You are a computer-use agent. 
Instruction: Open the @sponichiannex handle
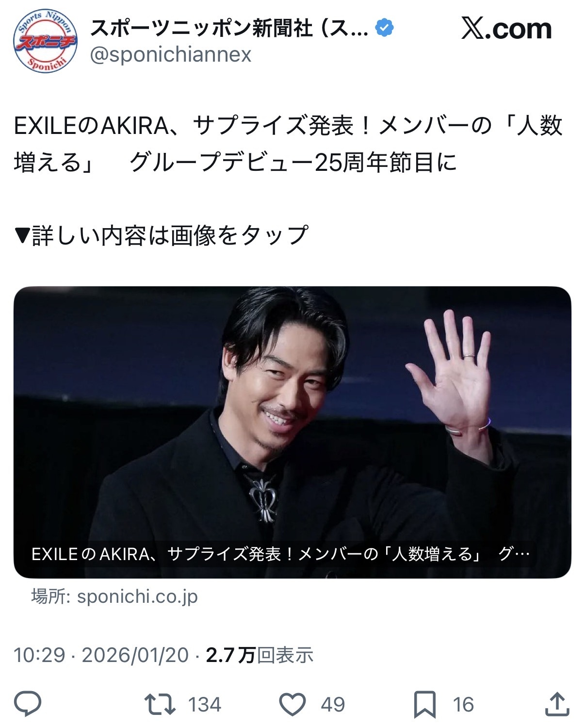(171, 55)
